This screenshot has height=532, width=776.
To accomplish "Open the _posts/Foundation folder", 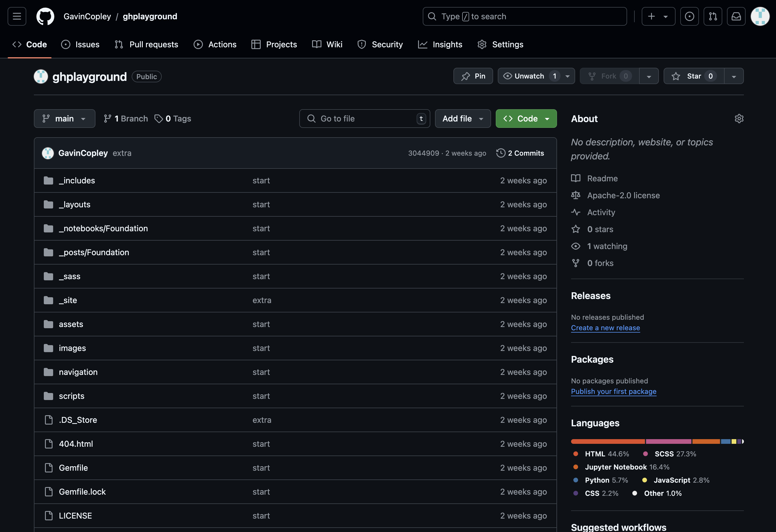I will tap(94, 252).
